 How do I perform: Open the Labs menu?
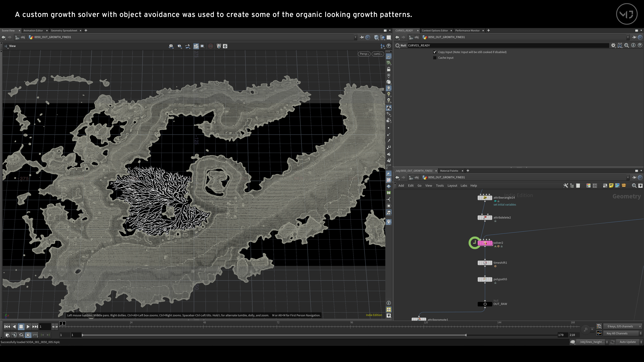coord(464,186)
